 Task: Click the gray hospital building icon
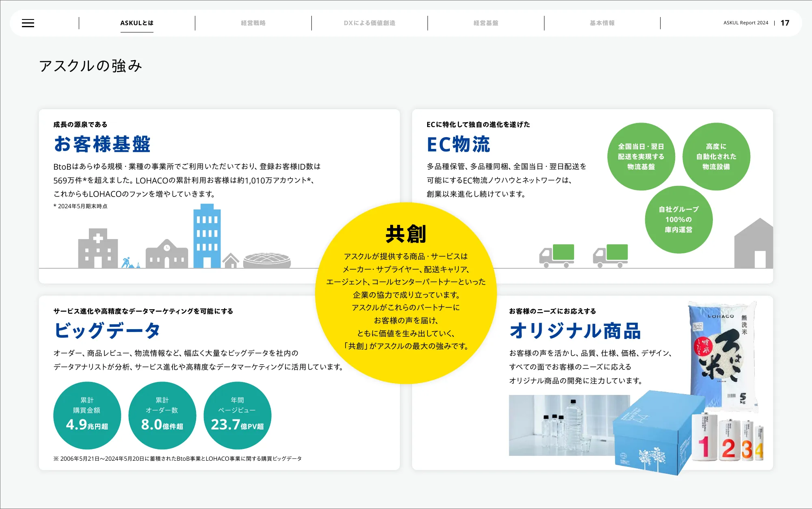tap(98, 248)
